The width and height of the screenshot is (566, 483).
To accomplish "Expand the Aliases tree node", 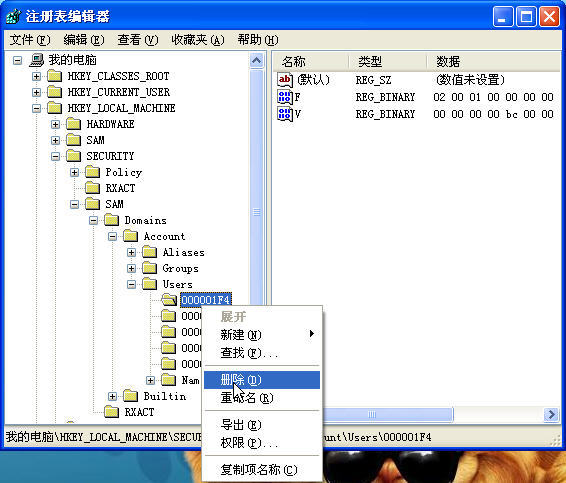I will (x=131, y=252).
